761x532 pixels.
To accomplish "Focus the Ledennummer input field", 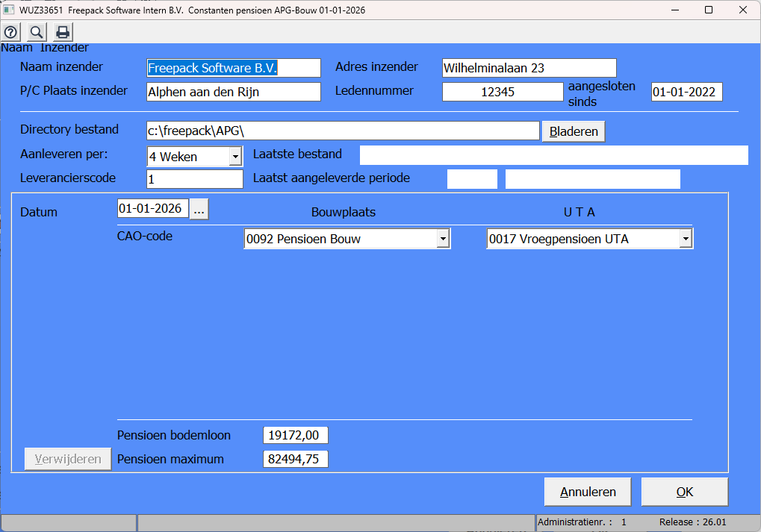I will 502,92.
